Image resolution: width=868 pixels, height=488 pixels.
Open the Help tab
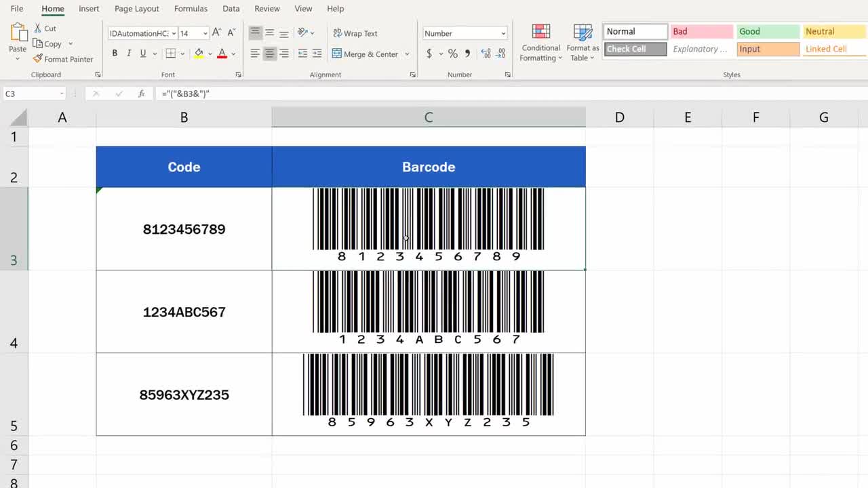(336, 9)
